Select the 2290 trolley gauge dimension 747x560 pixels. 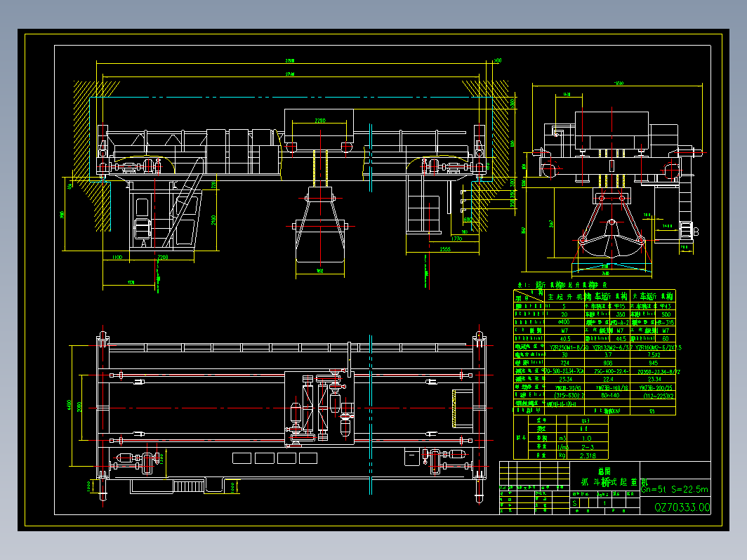pos(320,121)
